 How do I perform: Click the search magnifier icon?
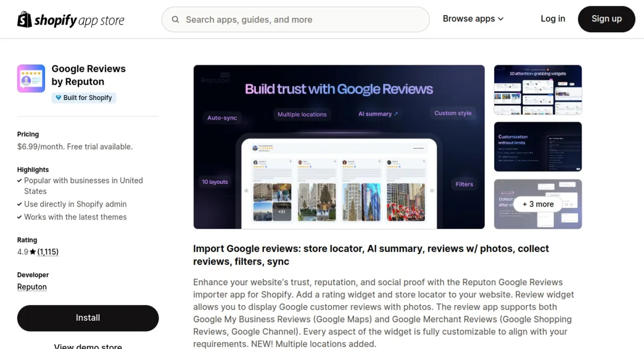[175, 20]
